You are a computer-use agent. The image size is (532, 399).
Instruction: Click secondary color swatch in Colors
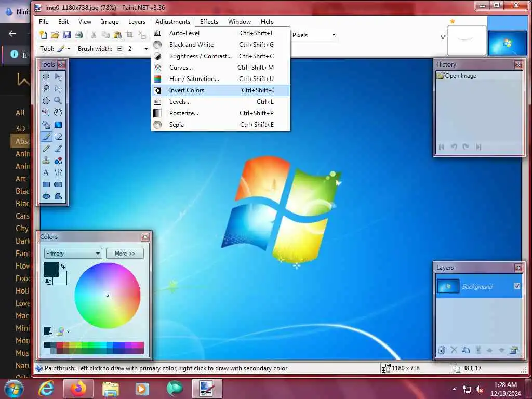tap(62, 280)
